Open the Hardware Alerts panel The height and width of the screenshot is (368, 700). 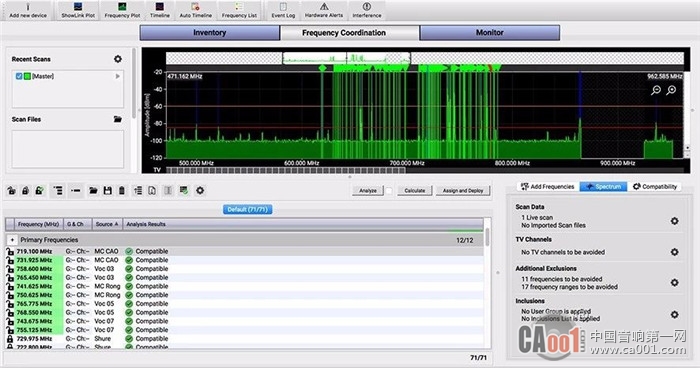(x=324, y=10)
